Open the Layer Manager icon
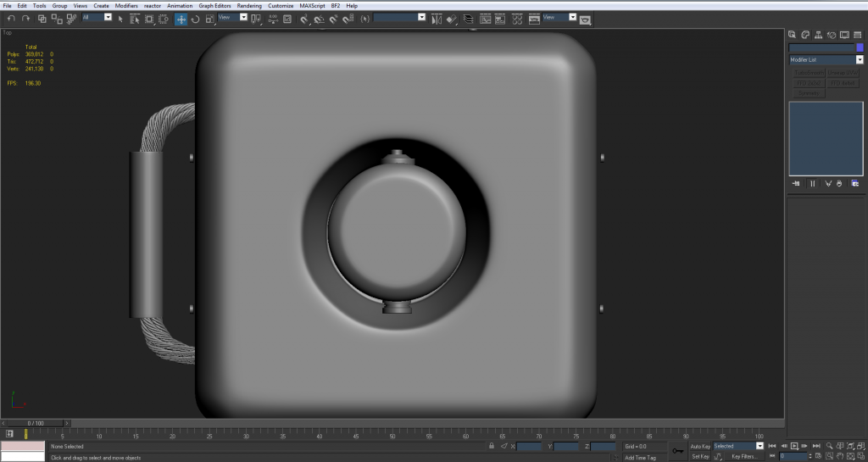This screenshot has width=868, height=462. tap(467, 18)
